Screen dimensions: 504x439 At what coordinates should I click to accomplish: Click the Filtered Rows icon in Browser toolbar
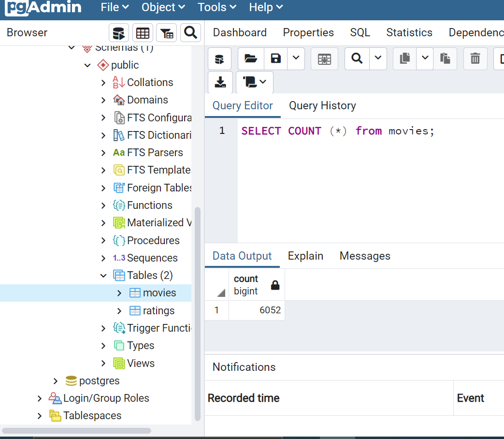pyautogui.click(x=167, y=33)
